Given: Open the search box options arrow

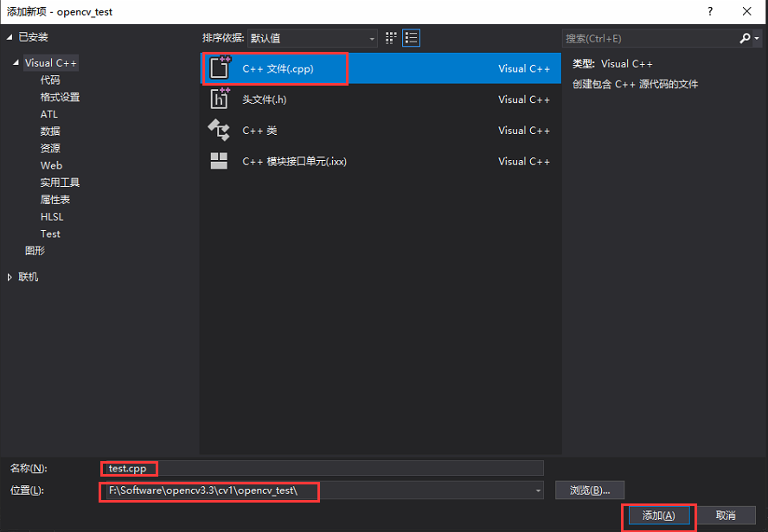Looking at the screenshot, I should [x=755, y=37].
